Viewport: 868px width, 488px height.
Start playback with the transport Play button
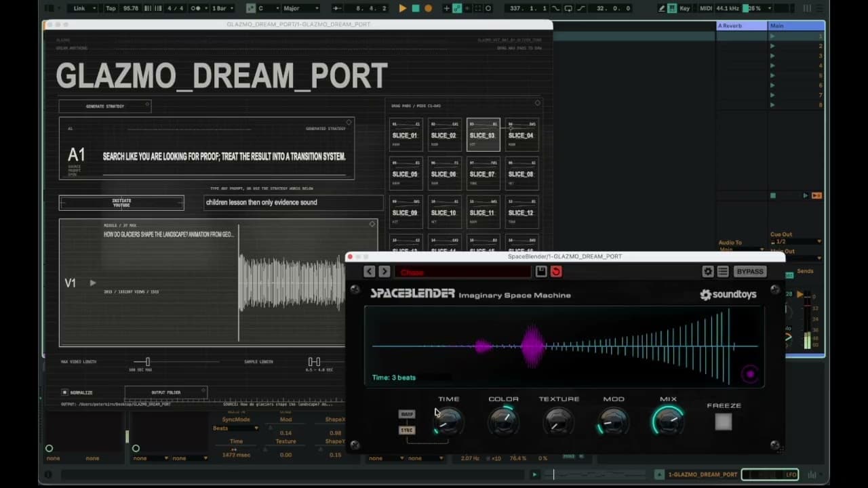403,8
